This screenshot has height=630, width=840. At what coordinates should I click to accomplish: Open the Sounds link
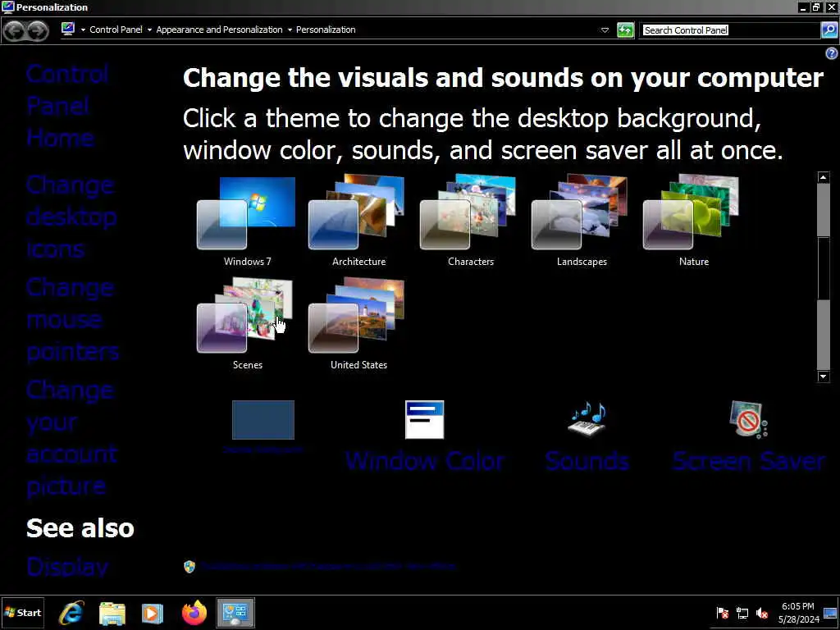coord(587,461)
